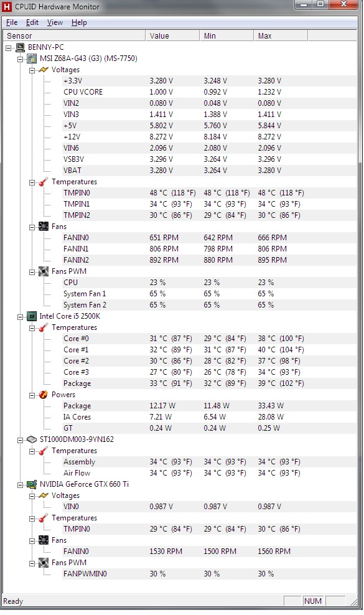Viewport: 364px width, 615px height.
Task: Click the Intel Core i5 2500K chip icon
Action: click(32, 316)
